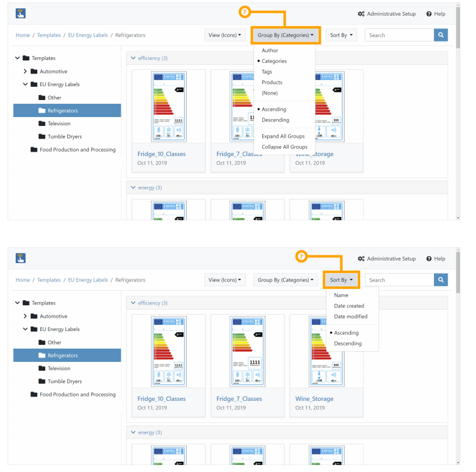Click vertical scrollbar in bottom screenshot

[458, 272]
